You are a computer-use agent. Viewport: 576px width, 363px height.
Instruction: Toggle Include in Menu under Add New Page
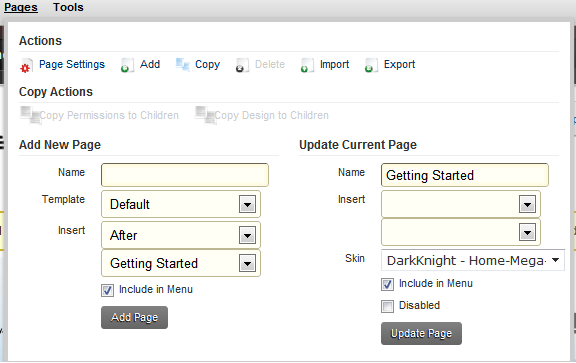[107, 290]
